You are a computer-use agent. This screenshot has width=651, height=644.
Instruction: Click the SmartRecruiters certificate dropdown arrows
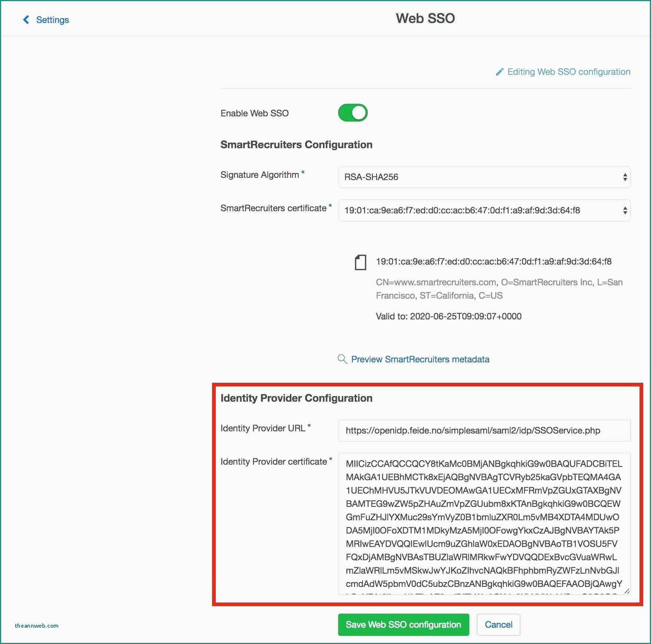click(625, 210)
